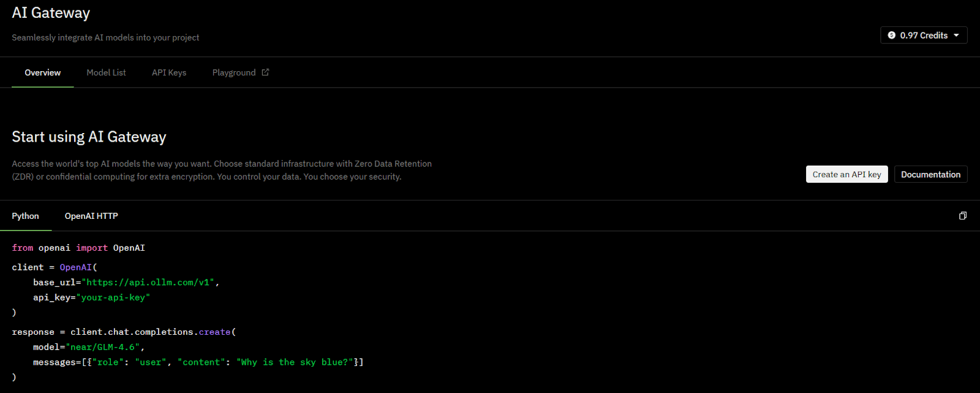This screenshot has width=980, height=393.
Task: Click the coin icon next to 0.97 Credits
Action: click(892, 36)
